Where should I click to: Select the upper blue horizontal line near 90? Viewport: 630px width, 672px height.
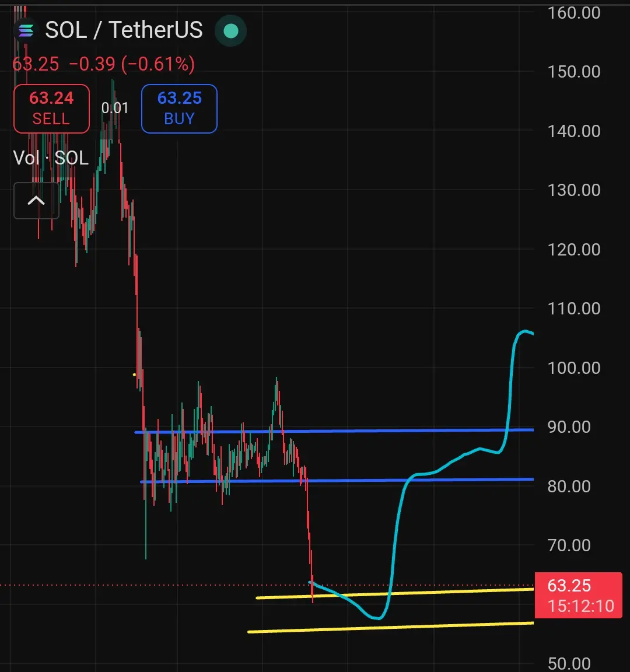pyautogui.click(x=334, y=430)
